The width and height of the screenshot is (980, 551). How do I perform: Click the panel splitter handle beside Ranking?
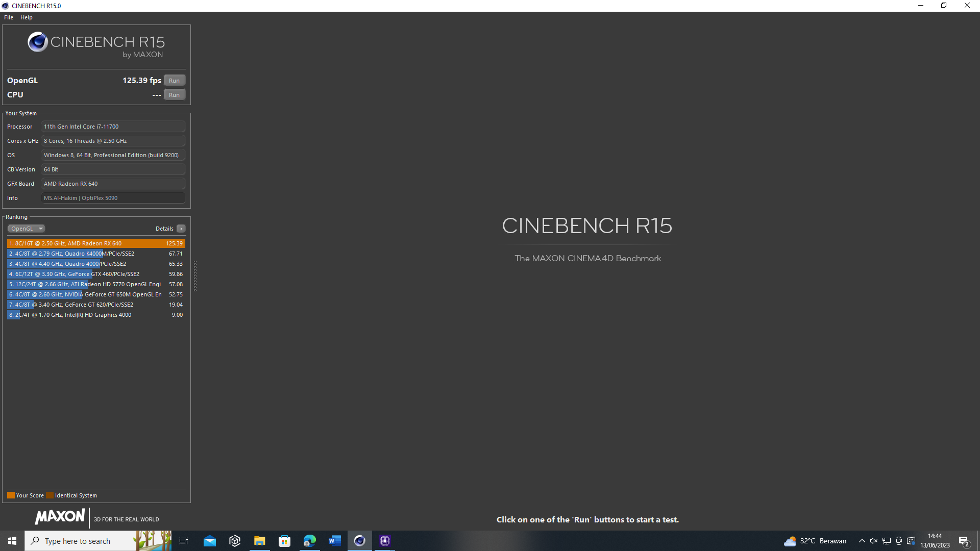[195, 276]
